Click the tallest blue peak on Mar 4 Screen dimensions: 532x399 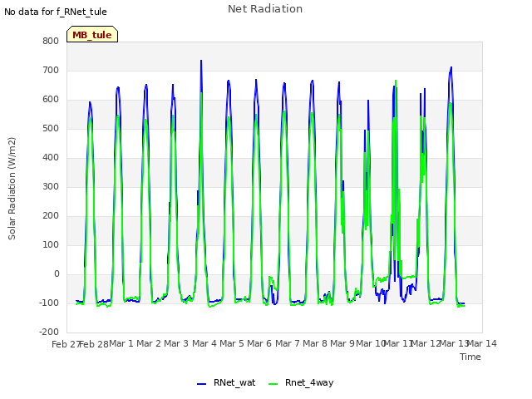pyautogui.click(x=201, y=61)
